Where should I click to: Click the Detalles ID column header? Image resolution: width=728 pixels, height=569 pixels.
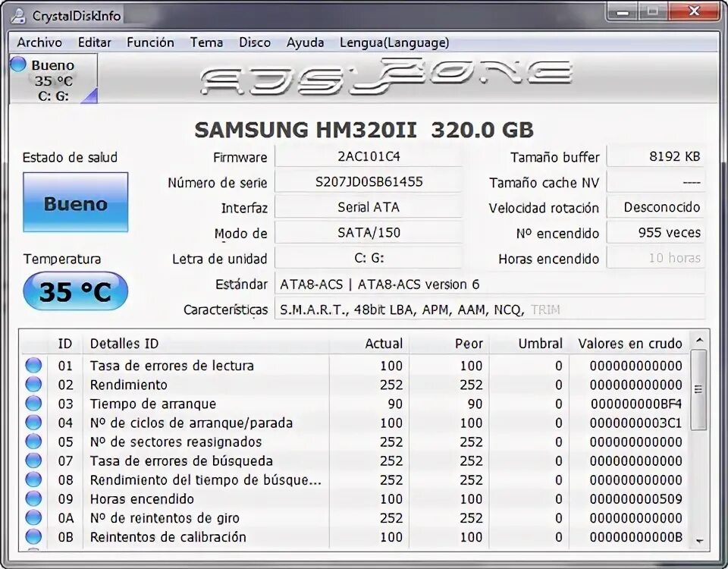pos(206,344)
